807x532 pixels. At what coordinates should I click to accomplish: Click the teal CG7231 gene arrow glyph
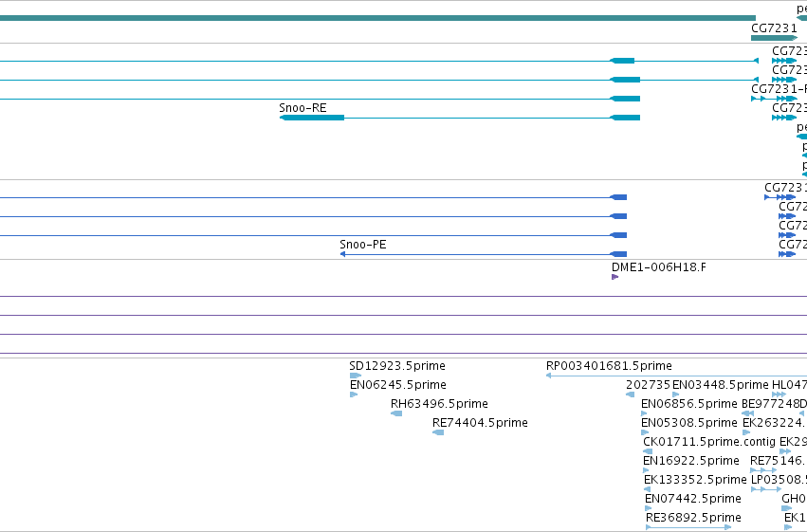tap(774, 38)
